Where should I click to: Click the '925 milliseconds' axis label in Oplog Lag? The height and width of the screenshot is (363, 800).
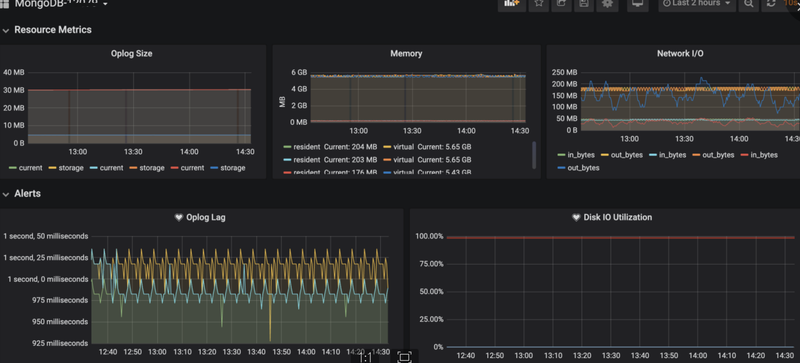coord(60,343)
